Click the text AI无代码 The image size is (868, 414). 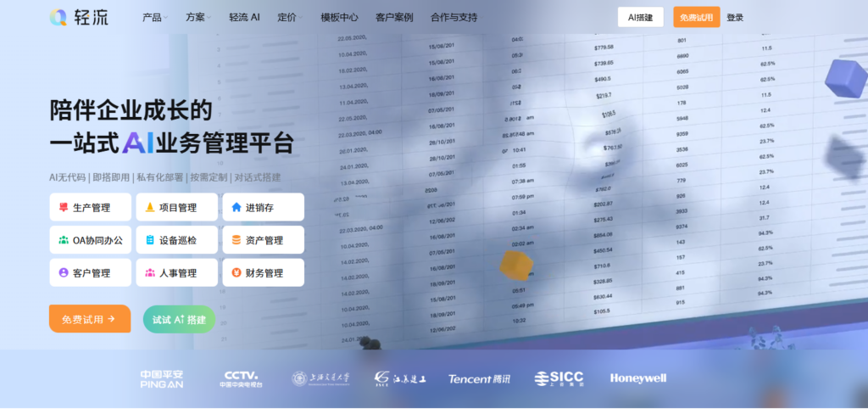[x=68, y=177]
